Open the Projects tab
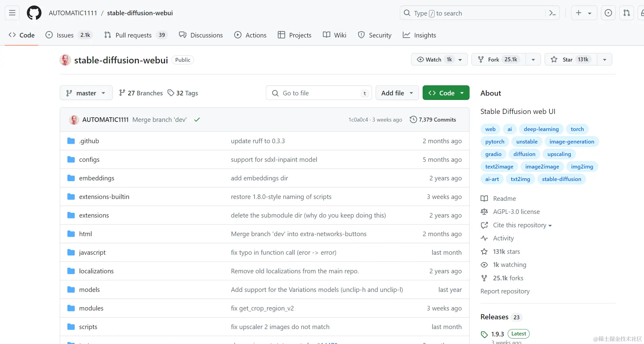This screenshot has width=644, height=344. point(295,35)
